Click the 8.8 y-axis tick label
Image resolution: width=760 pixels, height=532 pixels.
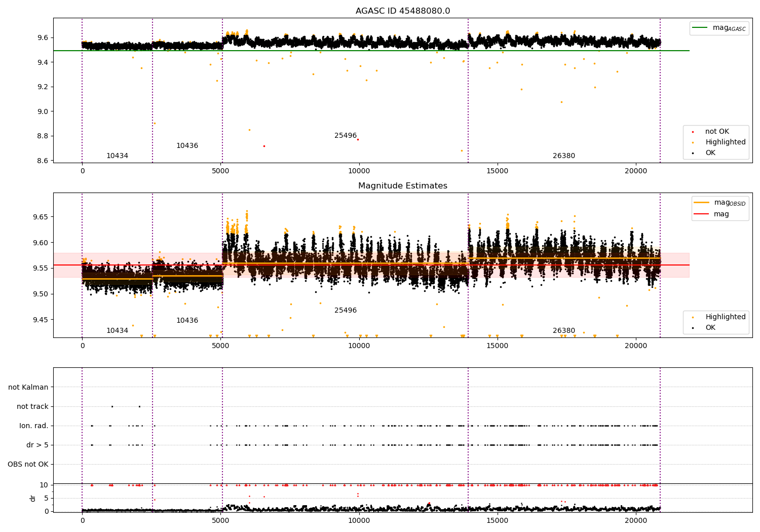pyautogui.click(x=43, y=136)
